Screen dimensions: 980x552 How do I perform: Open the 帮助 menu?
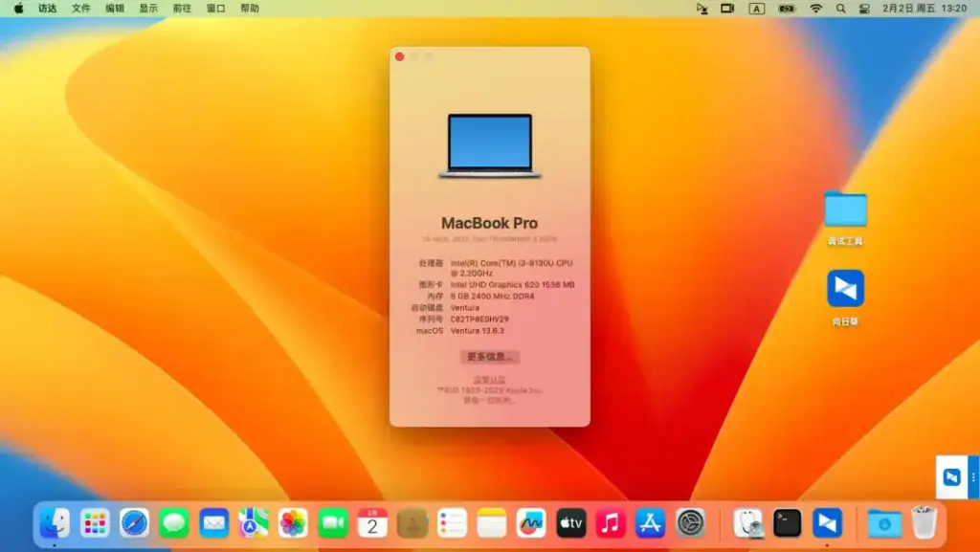250,9
